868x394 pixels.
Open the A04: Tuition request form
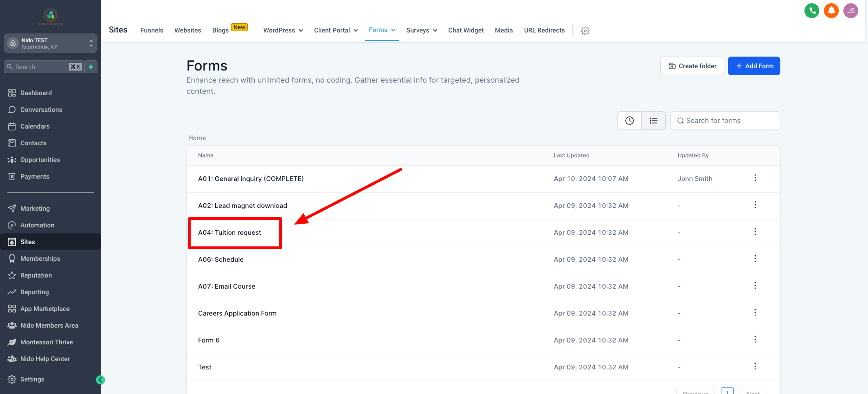point(230,233)
